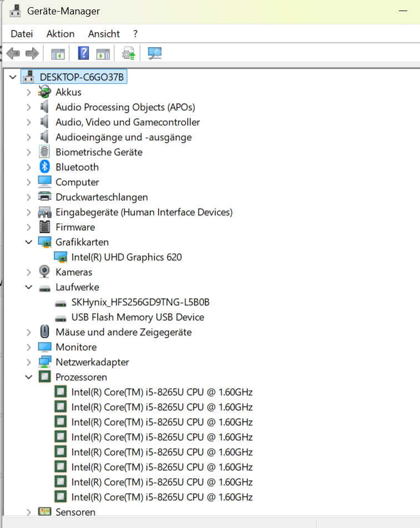Click the Druckwarteschlangen printer icon

pyautogui.click(x=44, y=197)
